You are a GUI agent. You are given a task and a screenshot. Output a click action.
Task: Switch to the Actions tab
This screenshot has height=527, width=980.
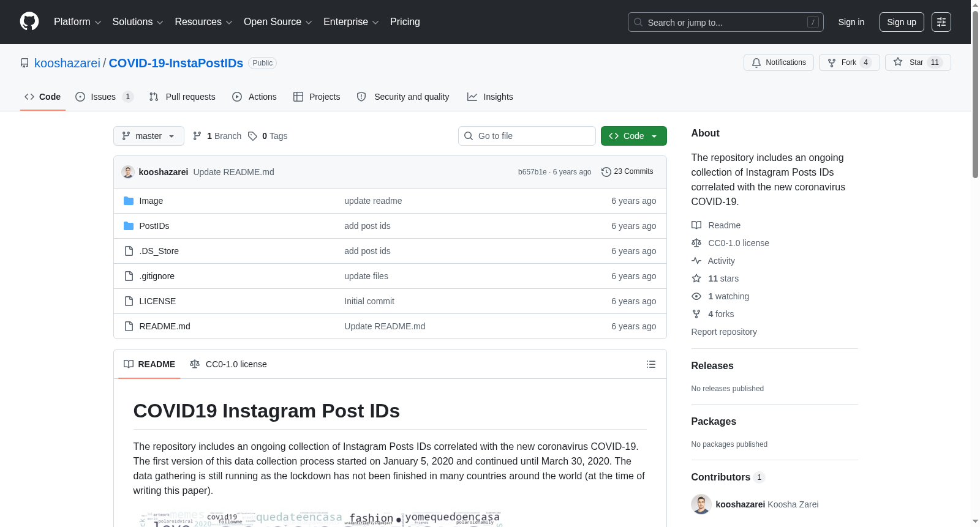pyautogui.click(x=255, y=97)
